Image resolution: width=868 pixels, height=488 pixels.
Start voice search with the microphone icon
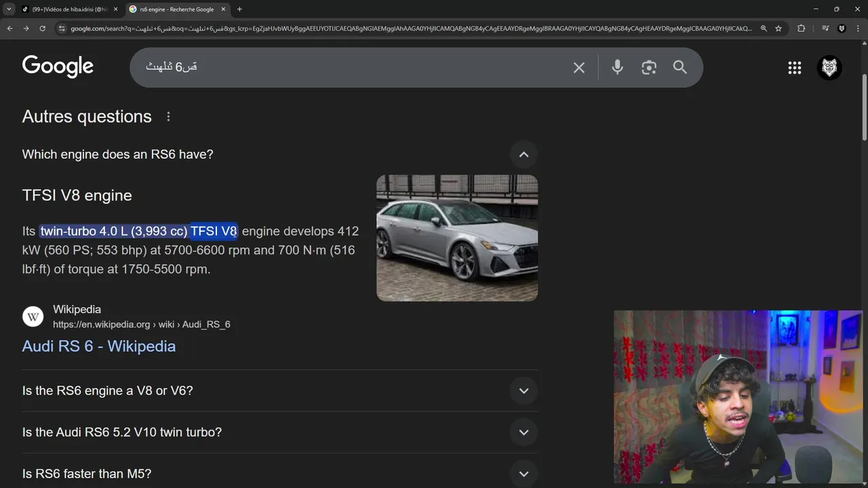click(617, 67)
